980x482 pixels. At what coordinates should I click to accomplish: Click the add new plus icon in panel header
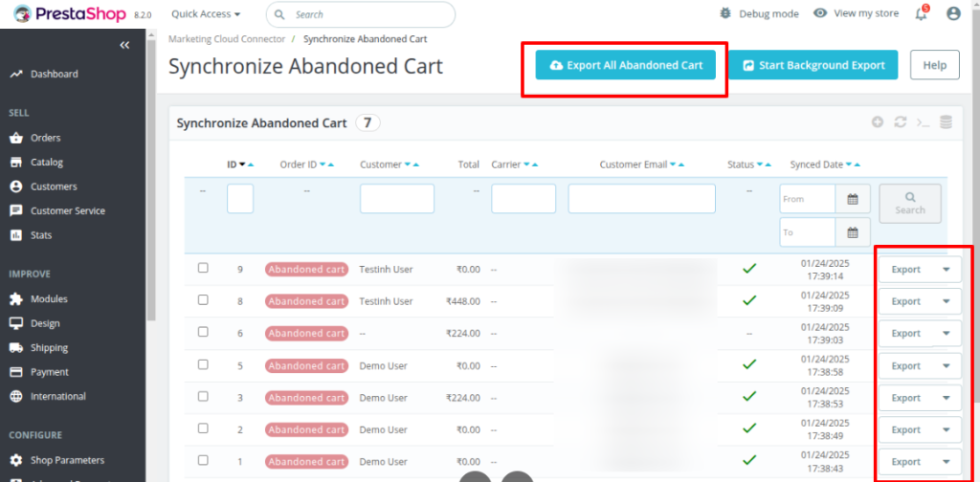click(878, 122)
